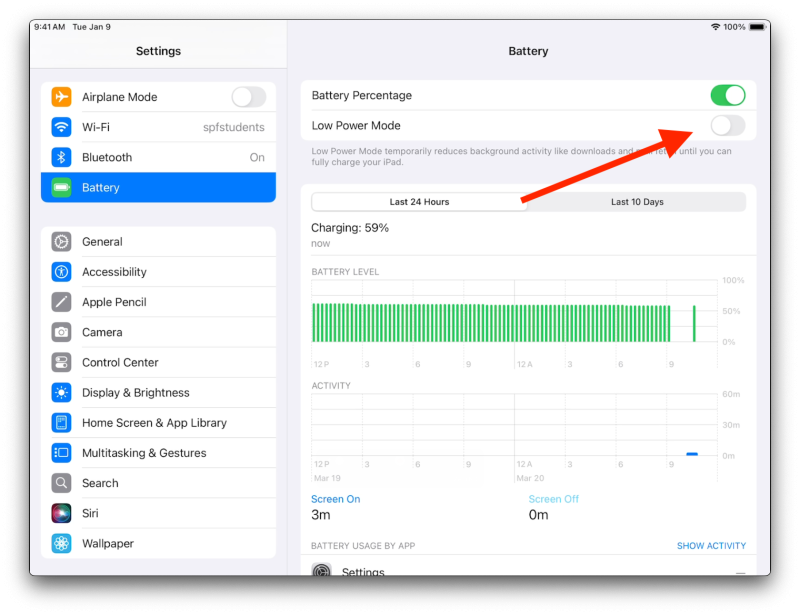Image resolution: width=800 pixels, height=614 pixels.
Task: Select the Camera settings icon
Action: click(61, 332)
